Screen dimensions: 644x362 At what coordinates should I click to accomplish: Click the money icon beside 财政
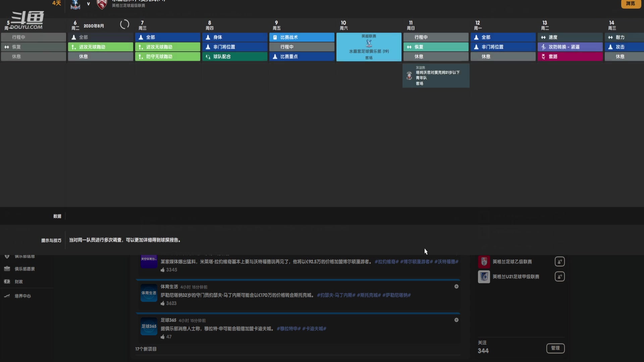(7, 282)
